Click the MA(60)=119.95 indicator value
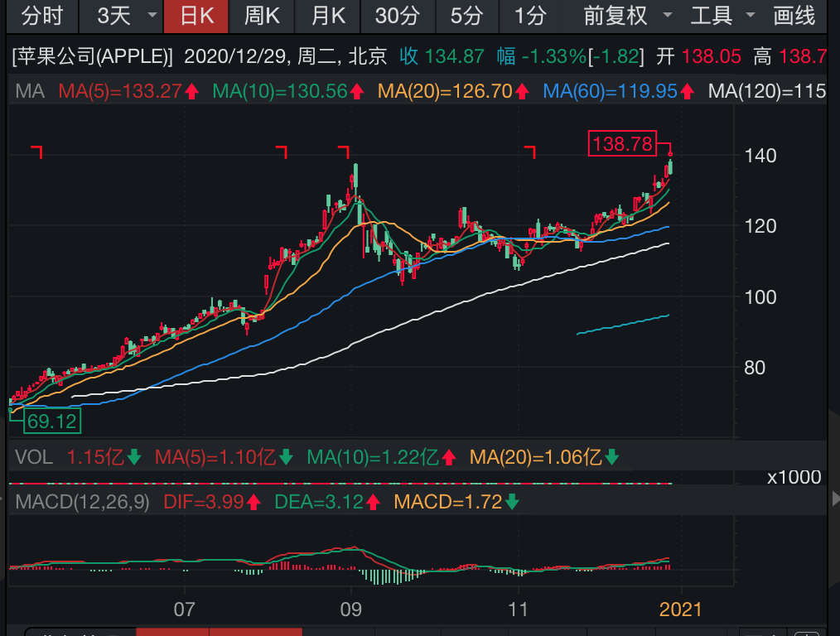 pos(618,92)
